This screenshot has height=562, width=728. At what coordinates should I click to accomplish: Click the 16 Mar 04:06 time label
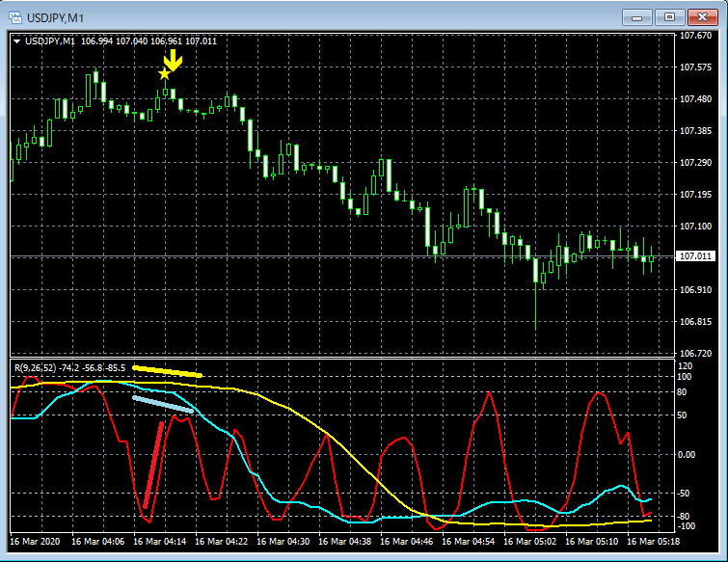coord(98,542)
